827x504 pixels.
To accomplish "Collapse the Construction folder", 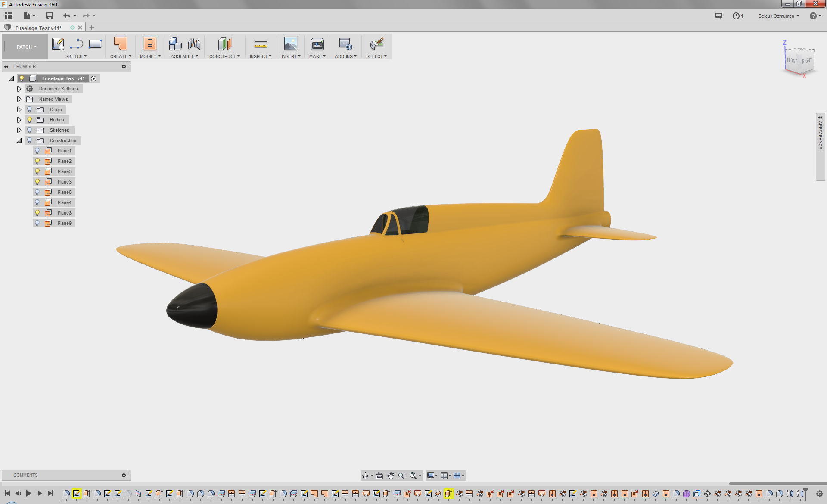I will (19, 140).
